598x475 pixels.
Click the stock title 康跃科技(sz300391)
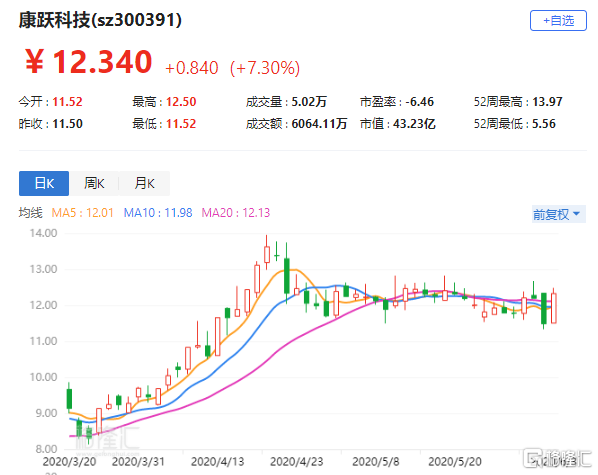pyautogui.click(x=100, y=20)
